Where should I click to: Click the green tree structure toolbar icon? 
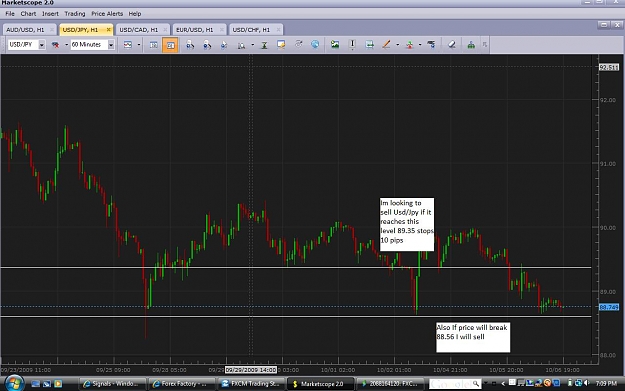(x=471, y=45)
